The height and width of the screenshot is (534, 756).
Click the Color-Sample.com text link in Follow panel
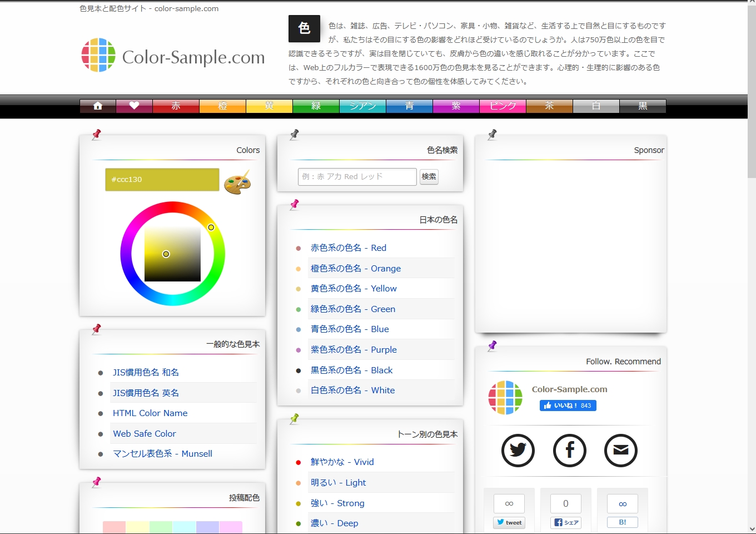click(x=569, y=389)
